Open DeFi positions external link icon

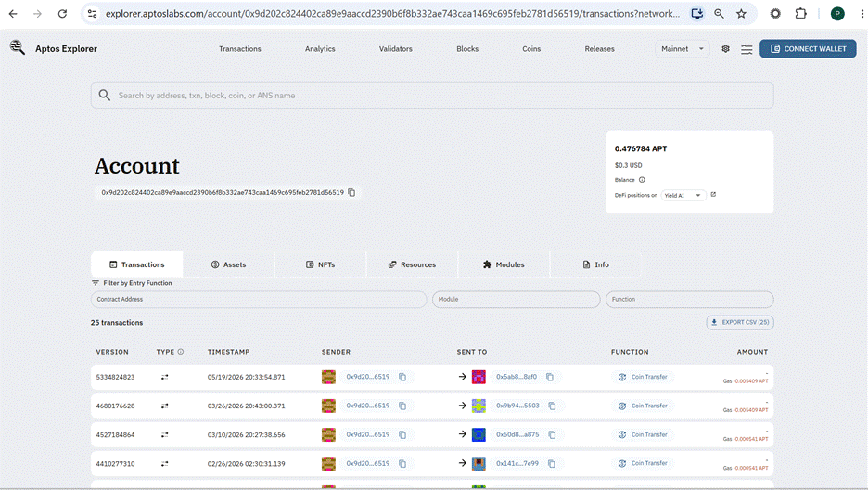[713, 194]
